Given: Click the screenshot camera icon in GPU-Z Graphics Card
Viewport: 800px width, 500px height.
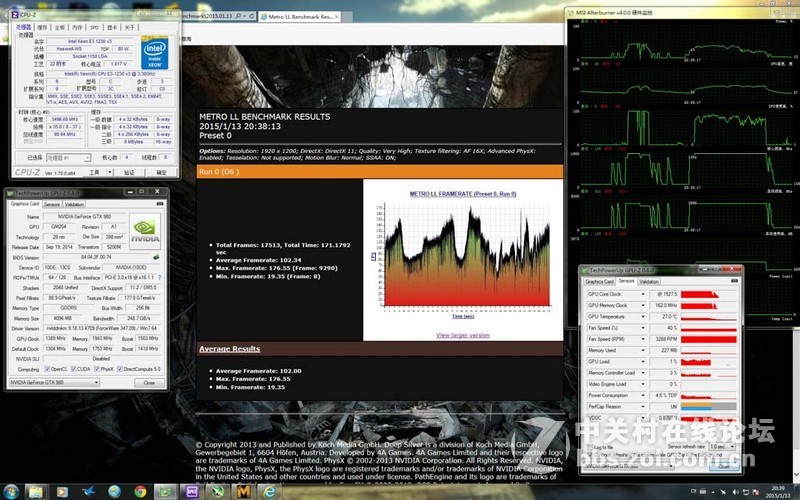Looking at the screenshot, I should tap(160, 204).
